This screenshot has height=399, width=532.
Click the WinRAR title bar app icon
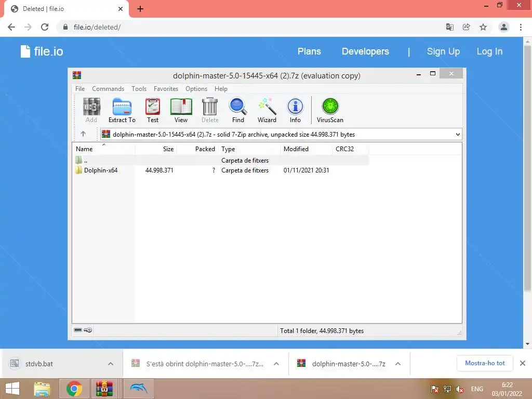pyautogui.click(x=77, y=75)
